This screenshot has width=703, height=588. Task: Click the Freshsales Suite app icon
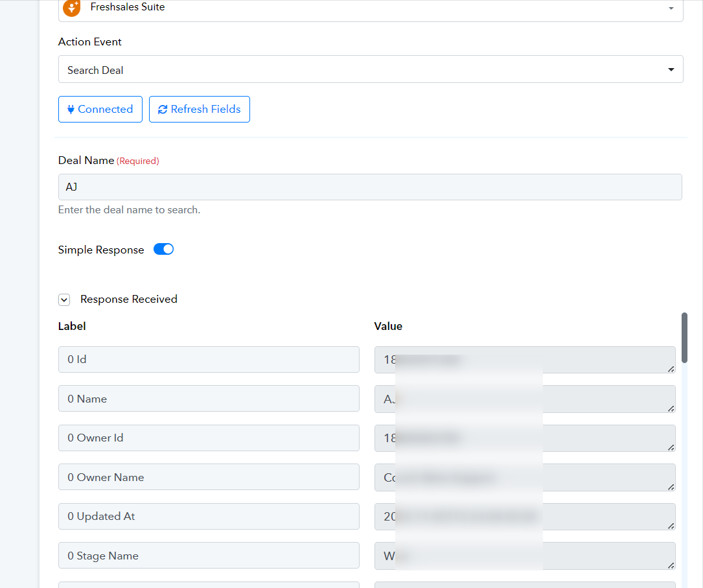coord(71,8)
